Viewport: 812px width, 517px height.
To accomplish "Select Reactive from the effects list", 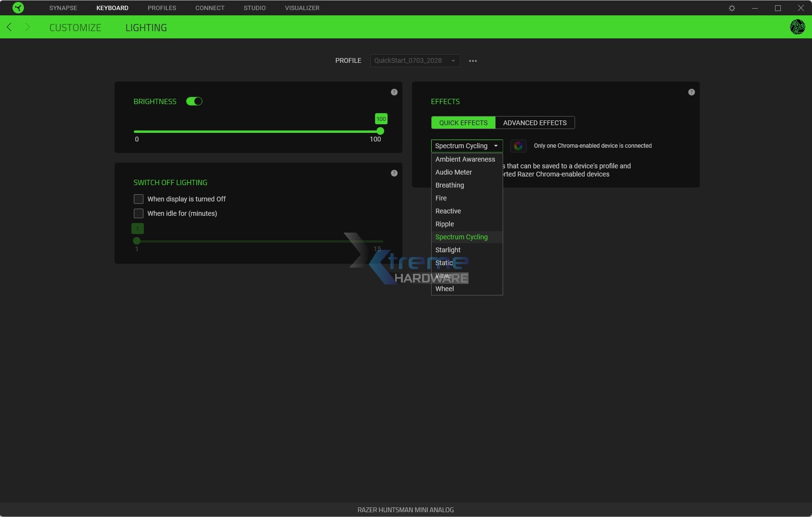I will pyautogui.click(x=448, y=211).
